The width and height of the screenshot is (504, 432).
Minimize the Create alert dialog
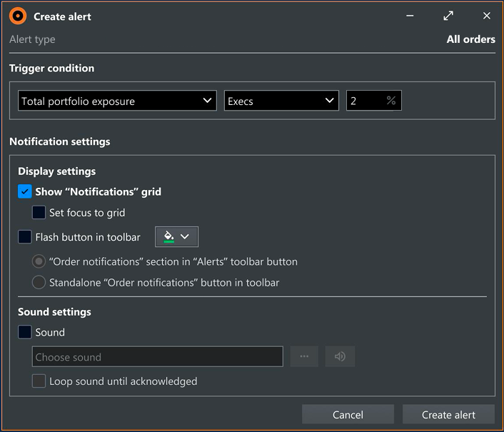click(410, 16)
